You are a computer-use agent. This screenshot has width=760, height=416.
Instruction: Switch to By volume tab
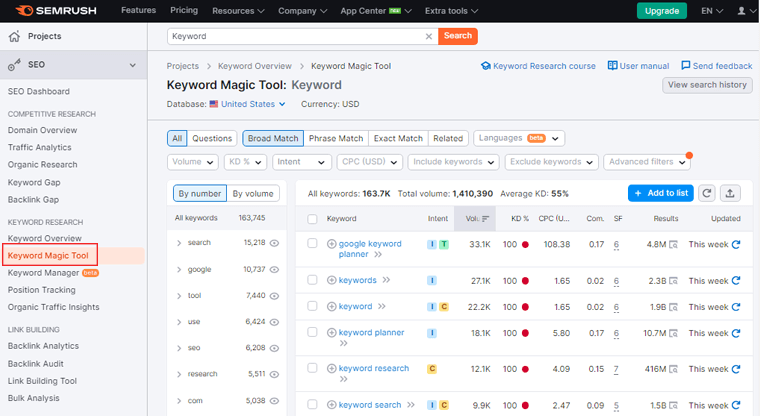click(253, 193)
